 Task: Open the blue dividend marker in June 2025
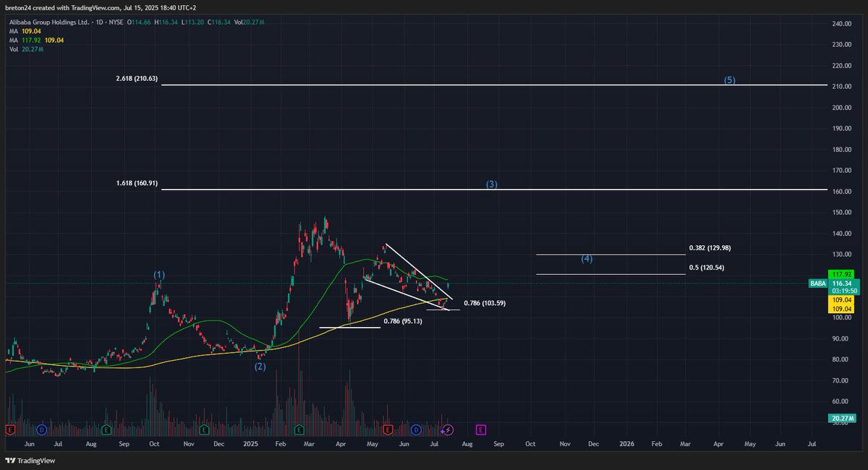416,430
